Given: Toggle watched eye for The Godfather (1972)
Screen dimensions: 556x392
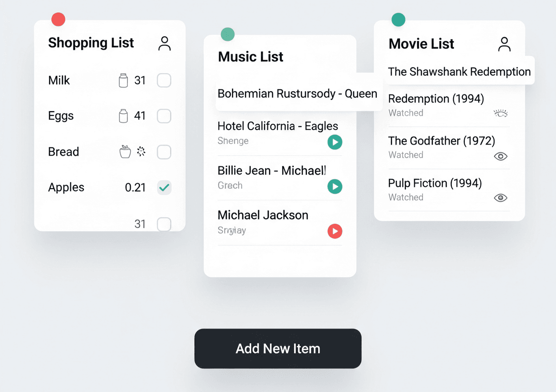Looking at the screenshot, I should tap(501, 156).
